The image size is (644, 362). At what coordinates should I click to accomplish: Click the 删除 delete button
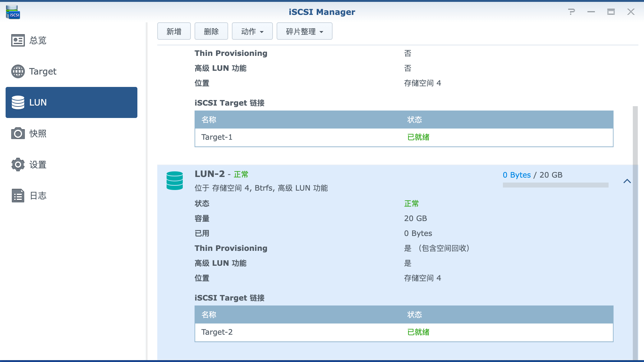(211, 31)
